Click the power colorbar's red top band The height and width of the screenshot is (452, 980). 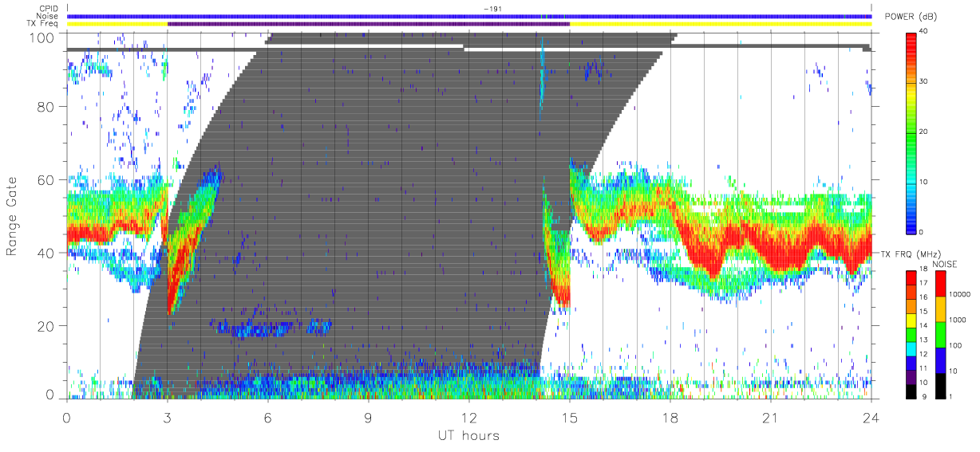coord(911,44)
